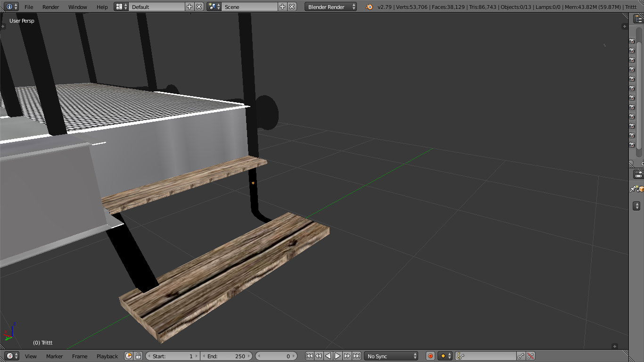644x362 pixels.
Task: Add a new screen layout
Action: pos(190,7)
